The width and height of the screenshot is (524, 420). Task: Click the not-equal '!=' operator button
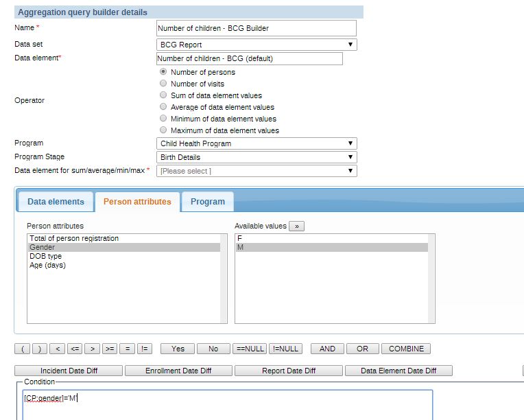point(144,349)
